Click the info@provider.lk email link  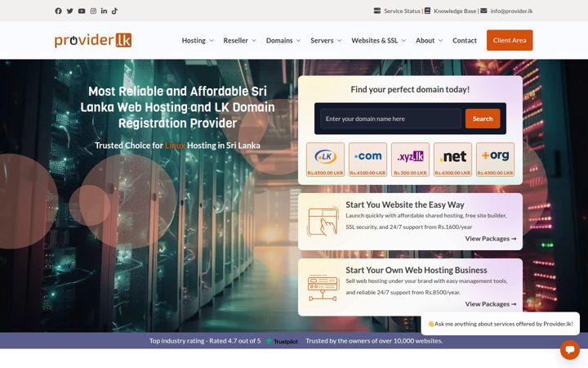coord(511,11)
